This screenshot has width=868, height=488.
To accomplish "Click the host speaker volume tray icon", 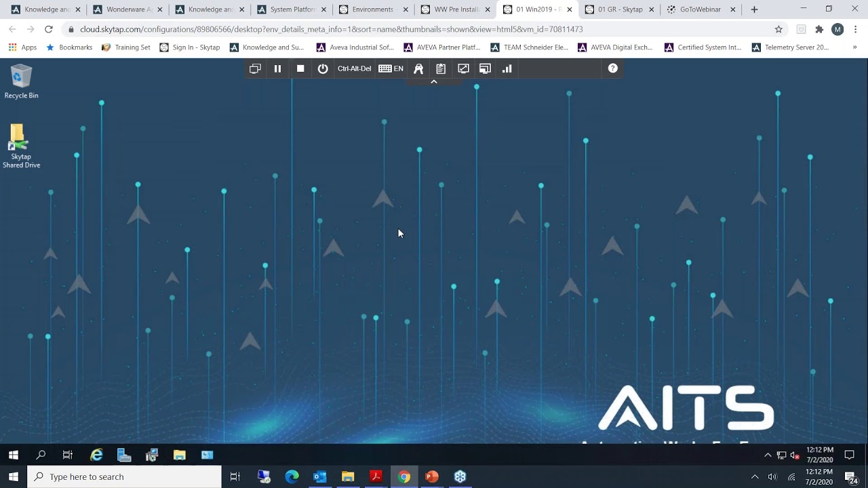I will click(772, 476).
